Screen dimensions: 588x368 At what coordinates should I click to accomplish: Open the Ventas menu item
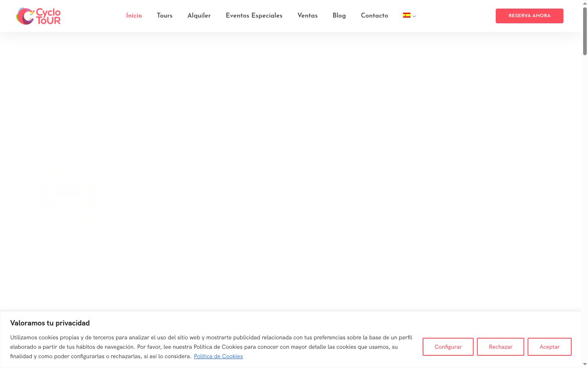(307, 16)
